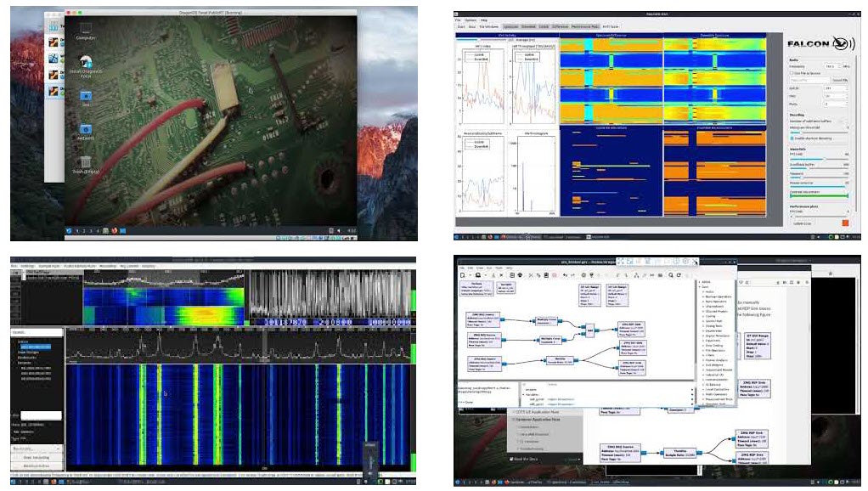868x491 pixels.
Task: Close the screenshot overlay toolbar with its X
Action: click(695, 262)
